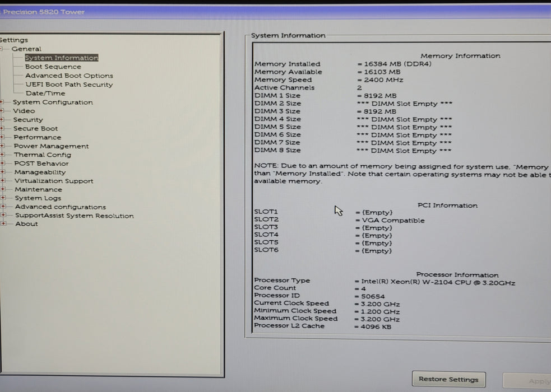Open Advanced Boot Options
Viewport: 551px width, 392px height.
click(70, 76)
